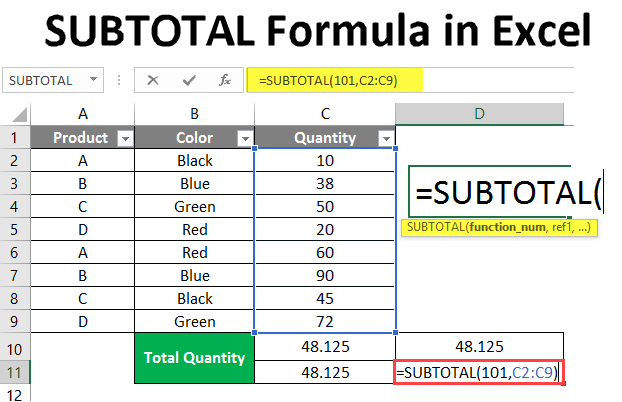Click function_num in the SUBTOTAL tooltip
Screen dimensions: 622x402
507,227
